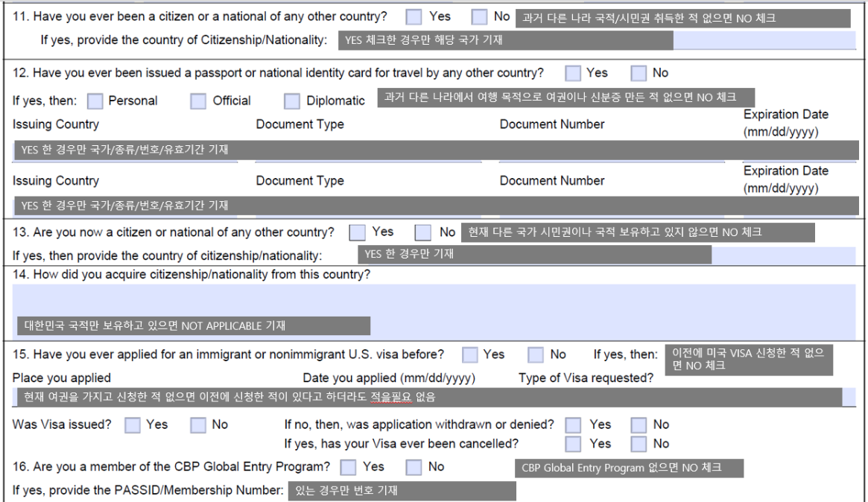
Task: Check No for Was Visa issued
Action: coord(198,425)
